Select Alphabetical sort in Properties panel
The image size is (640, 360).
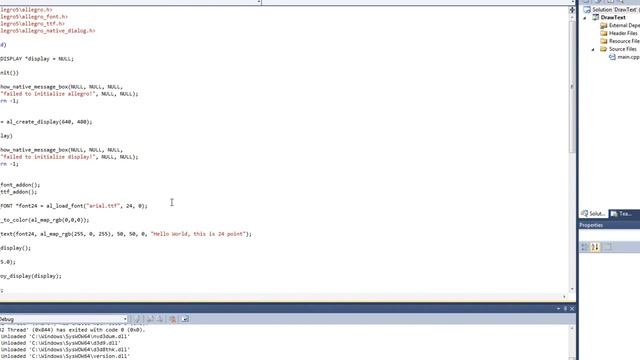tap(595, 247)
